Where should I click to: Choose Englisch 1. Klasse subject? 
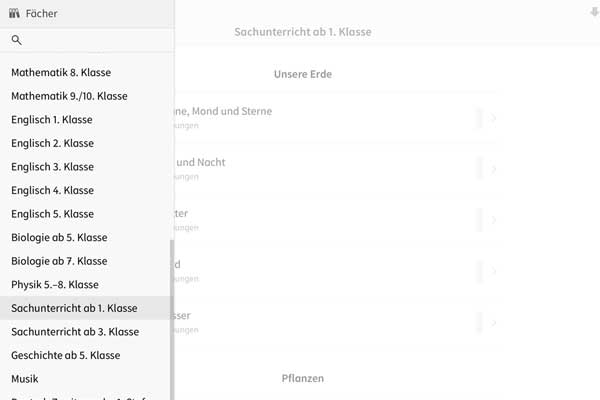(52, 144)
